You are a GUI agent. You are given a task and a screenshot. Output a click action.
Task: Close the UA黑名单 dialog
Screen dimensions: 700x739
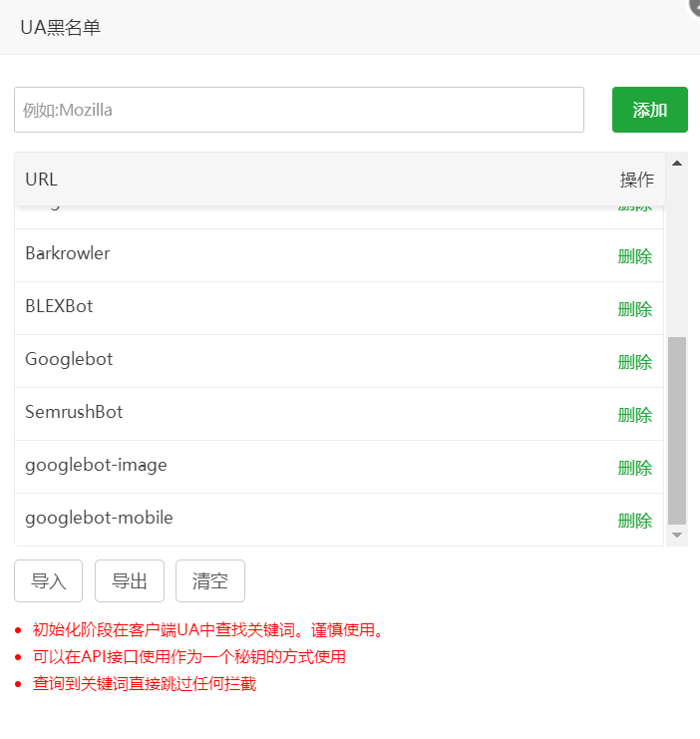point(694,6)
